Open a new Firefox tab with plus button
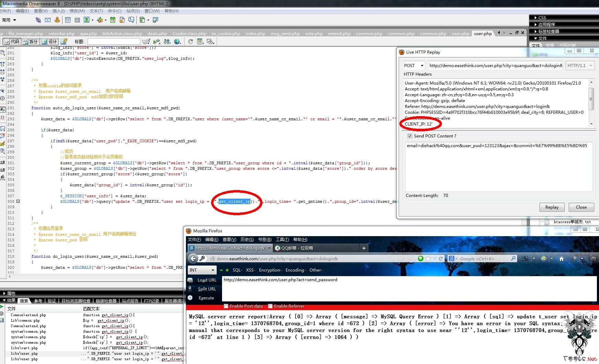 click(x=364, y=248)
